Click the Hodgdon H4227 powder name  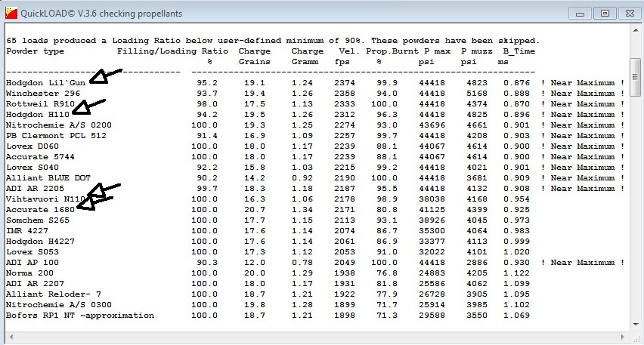(x=40, y=242)
